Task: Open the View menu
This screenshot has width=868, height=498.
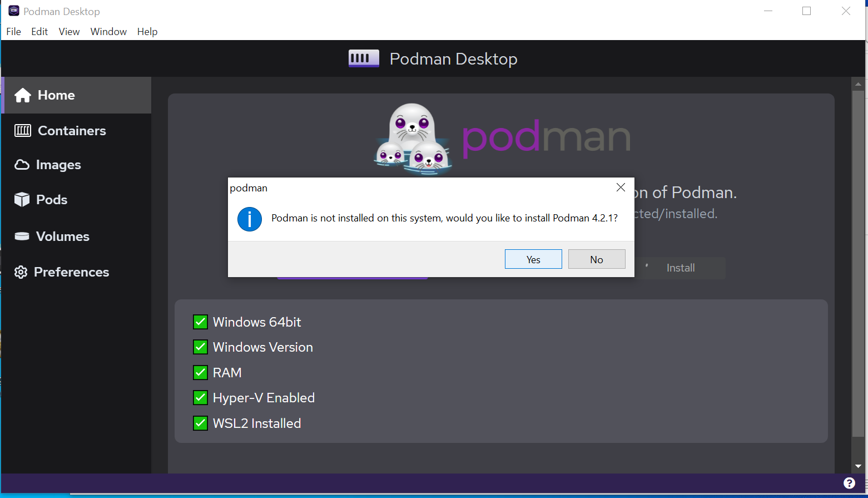Action: (x=69, y=32)
